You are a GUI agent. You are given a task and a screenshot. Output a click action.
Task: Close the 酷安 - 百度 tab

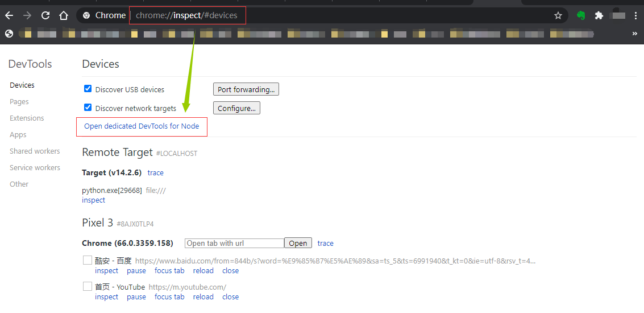pos(230,271)
